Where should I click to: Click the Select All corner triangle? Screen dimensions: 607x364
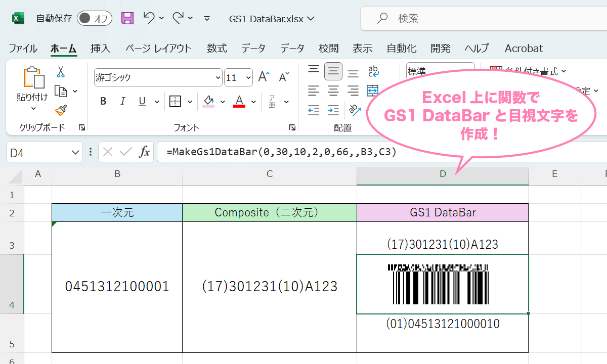[15, 176]
